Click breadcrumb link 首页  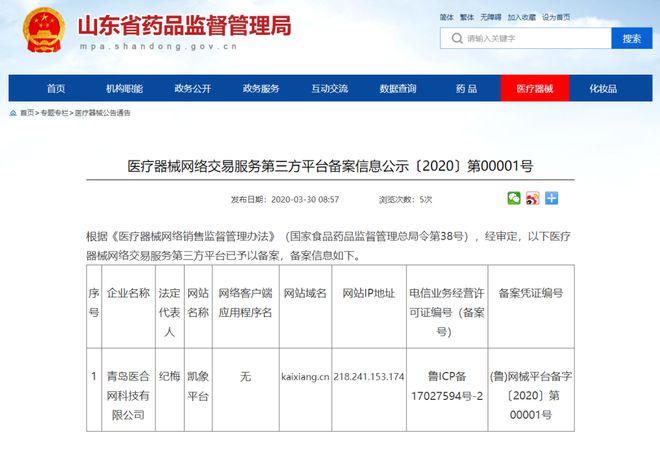click(27, 113)
